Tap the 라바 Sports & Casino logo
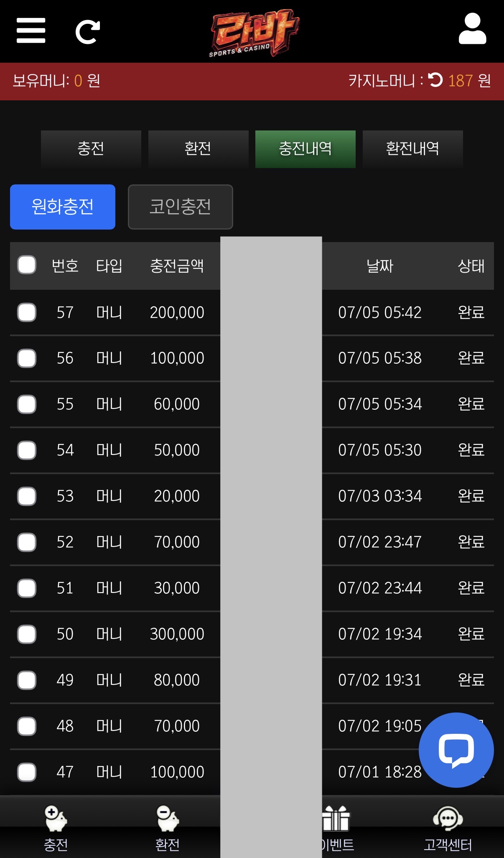The width and height of the screenshot is (504, 858). coord(254,33)
